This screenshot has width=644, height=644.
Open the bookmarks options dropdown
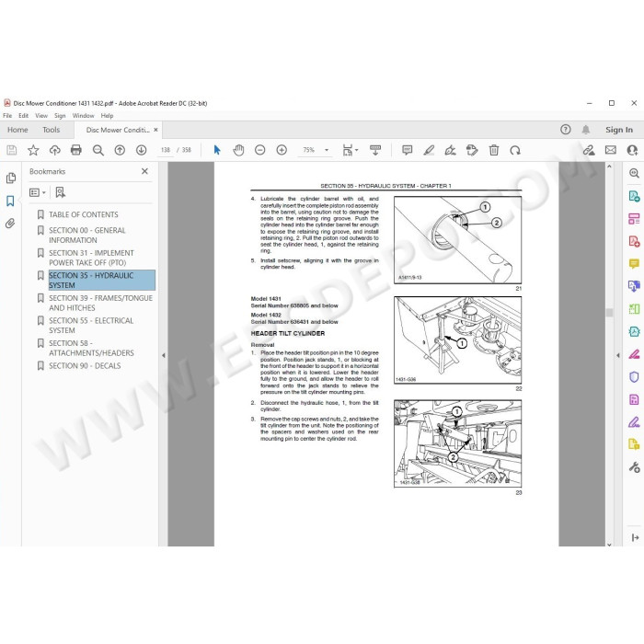tap(38, 192)
